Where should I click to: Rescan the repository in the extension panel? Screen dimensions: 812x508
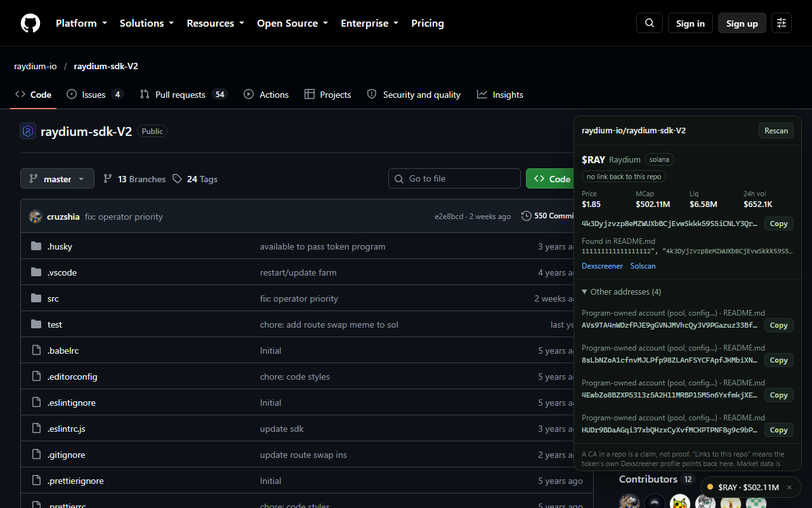[776, 131]
